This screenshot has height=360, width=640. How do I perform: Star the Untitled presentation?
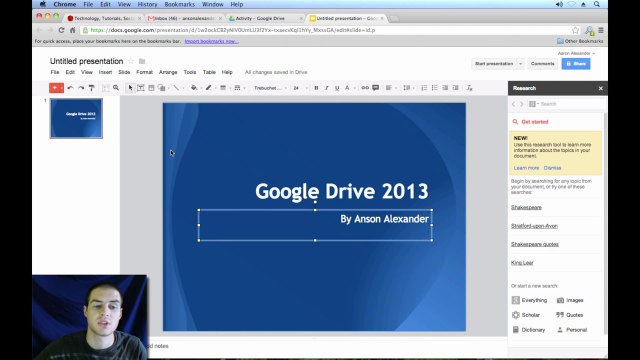point(131,61)
